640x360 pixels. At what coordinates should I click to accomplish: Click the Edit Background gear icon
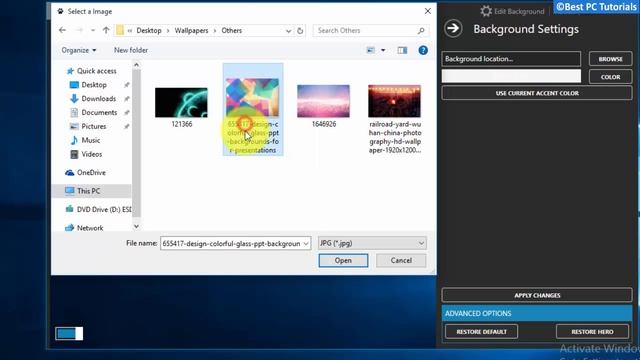click(486, 11)
